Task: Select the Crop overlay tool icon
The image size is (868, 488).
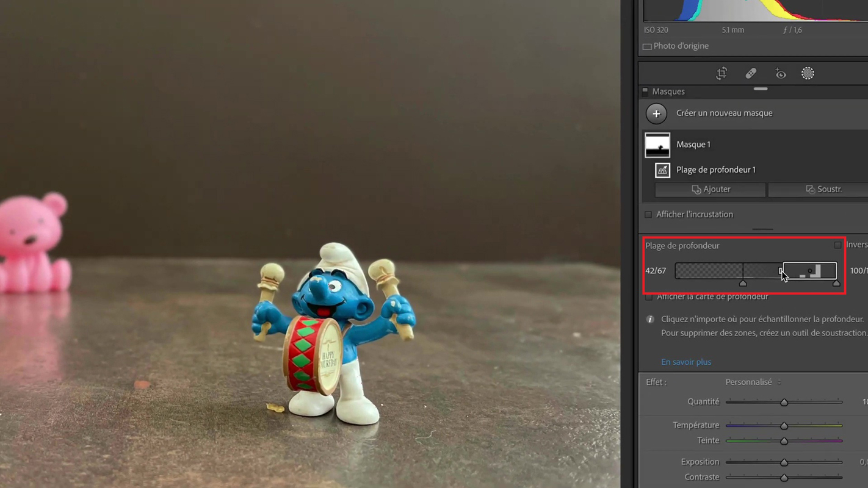Action: coord(722,74)
